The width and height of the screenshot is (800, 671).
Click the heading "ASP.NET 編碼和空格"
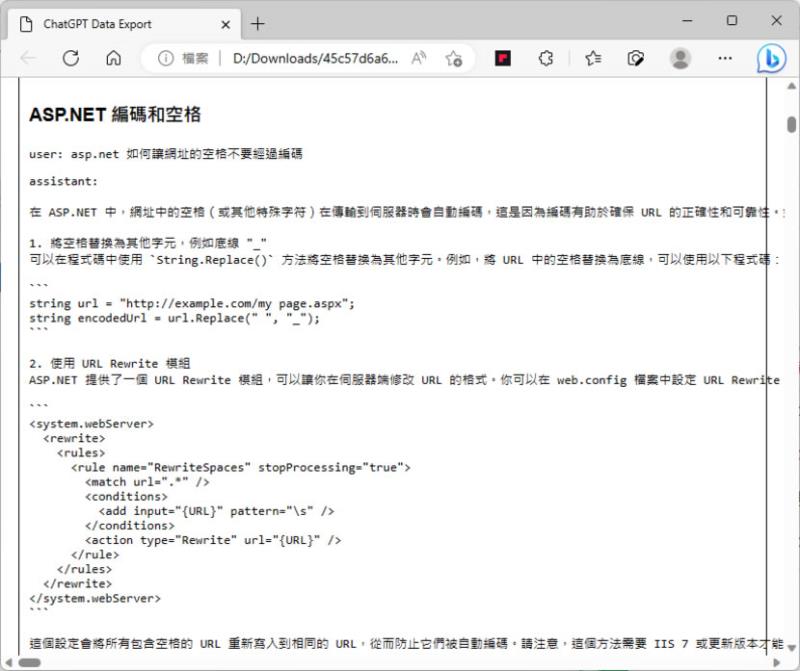point(115,114)
